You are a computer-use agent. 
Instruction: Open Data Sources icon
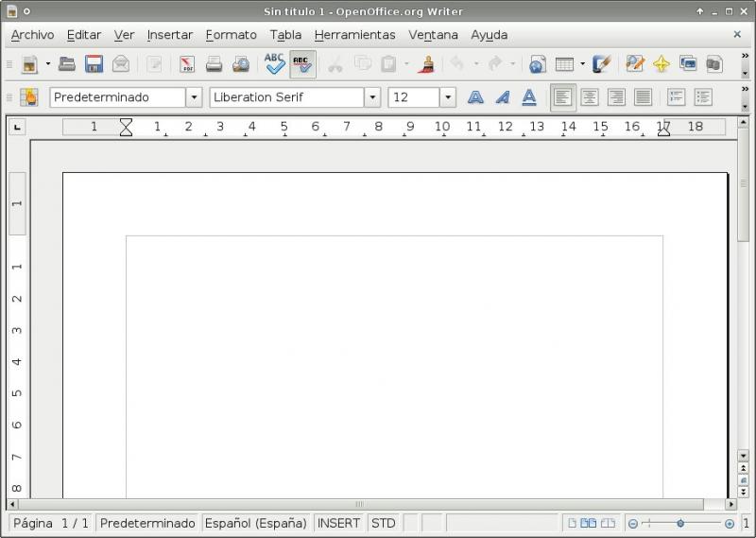coord(714,64)
